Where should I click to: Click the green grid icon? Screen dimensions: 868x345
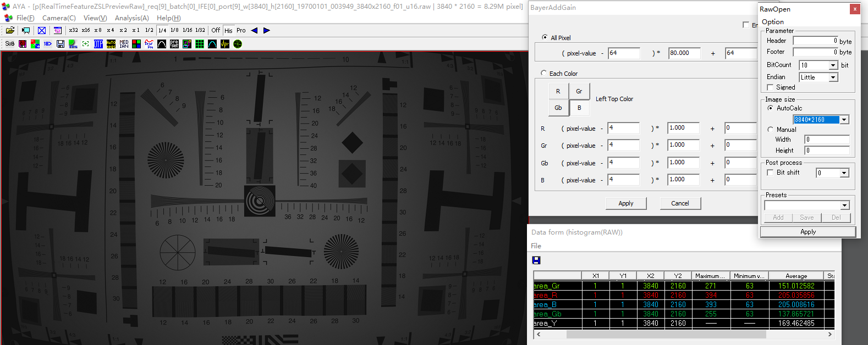tap(200, 44)
